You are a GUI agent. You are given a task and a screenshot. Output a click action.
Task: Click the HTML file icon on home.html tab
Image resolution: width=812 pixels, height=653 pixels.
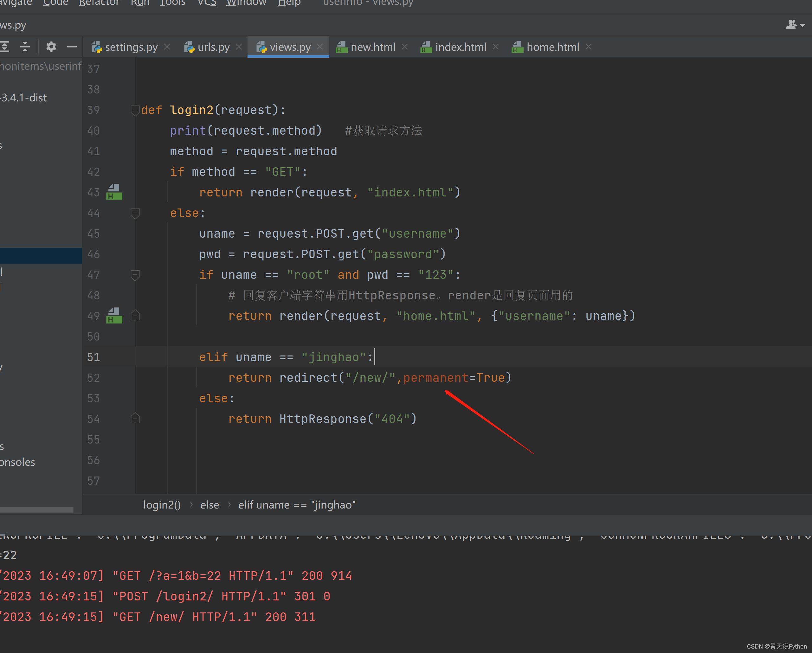point(518,47)
